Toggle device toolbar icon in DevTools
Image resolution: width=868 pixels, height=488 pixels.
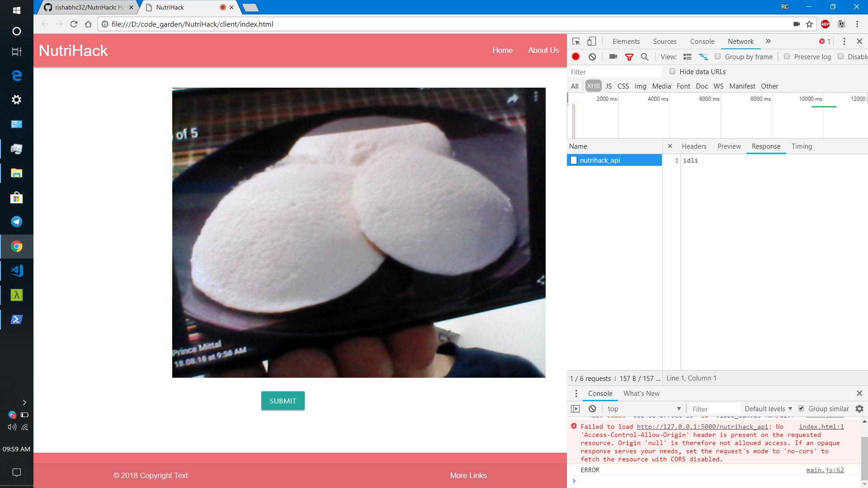591,41
